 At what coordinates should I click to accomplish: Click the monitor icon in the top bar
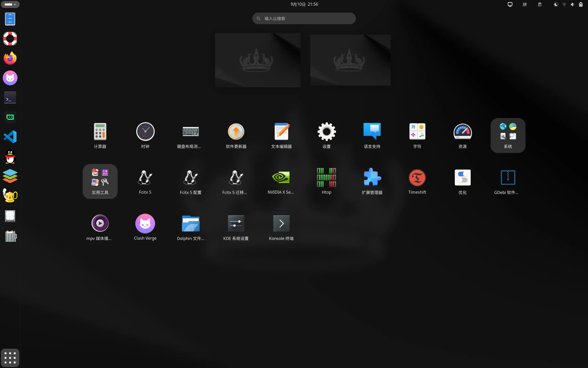coord(510,4)
